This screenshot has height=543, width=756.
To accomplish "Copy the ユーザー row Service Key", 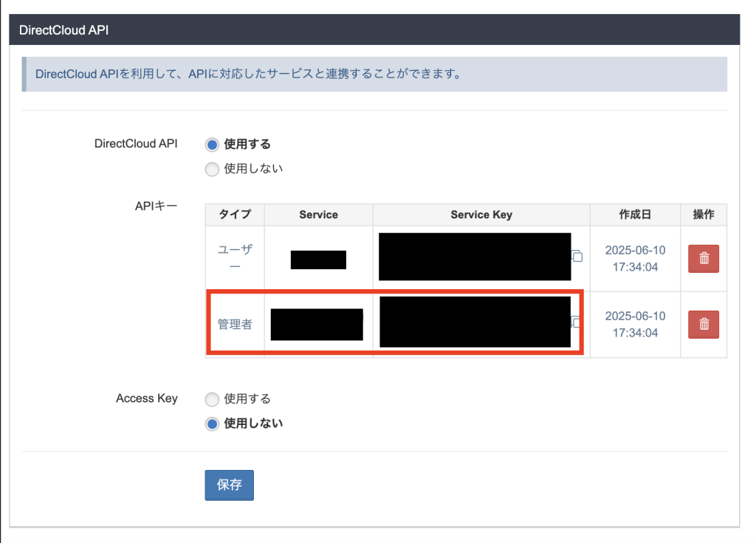I will click(x=577, y=257).
